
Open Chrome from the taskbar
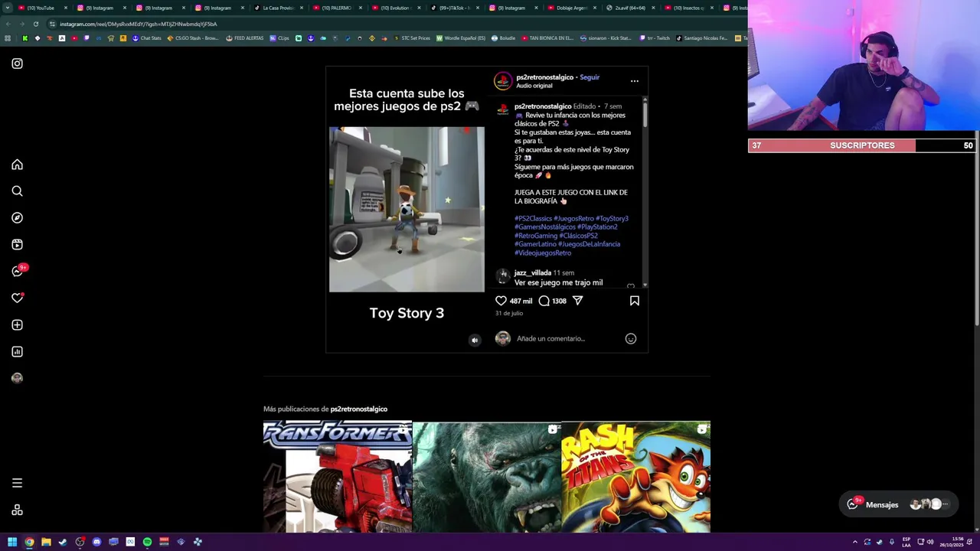tap(29, 542)
